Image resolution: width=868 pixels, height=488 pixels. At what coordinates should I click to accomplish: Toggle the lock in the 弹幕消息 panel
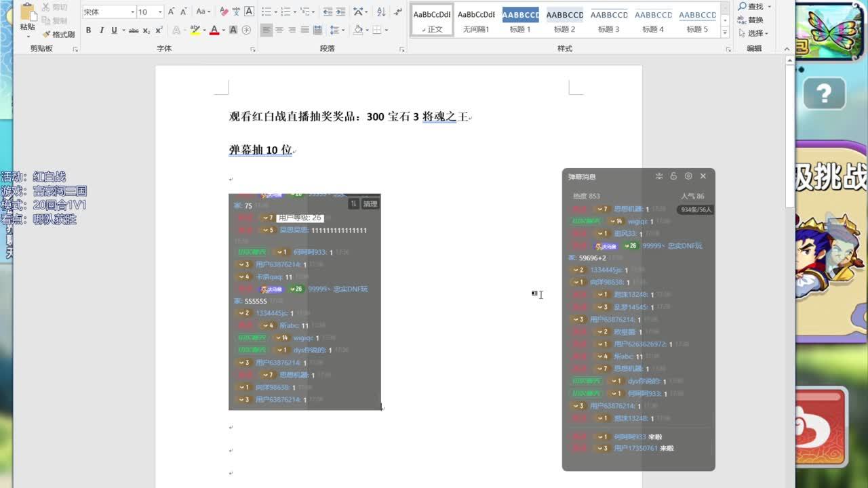(673, 176)
